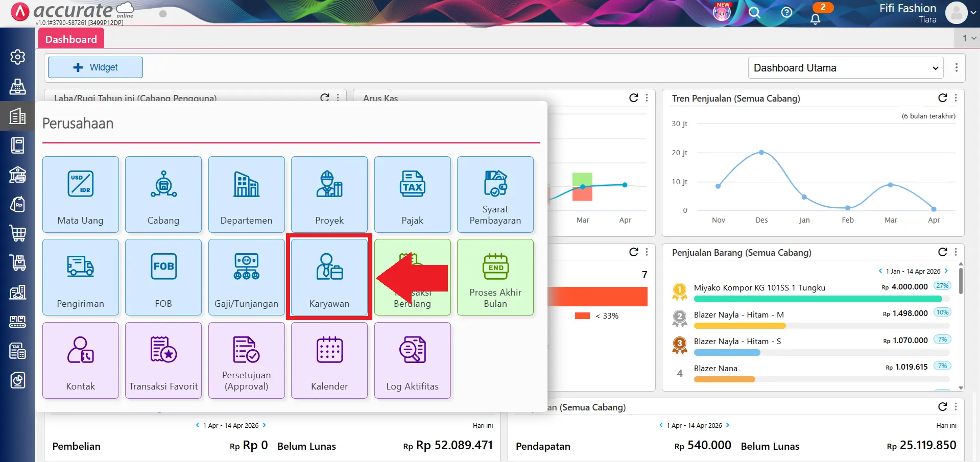This screenshot has height=462, width=980.
Task: Open the help question mark icon
Action: click(x=786, y=12)
